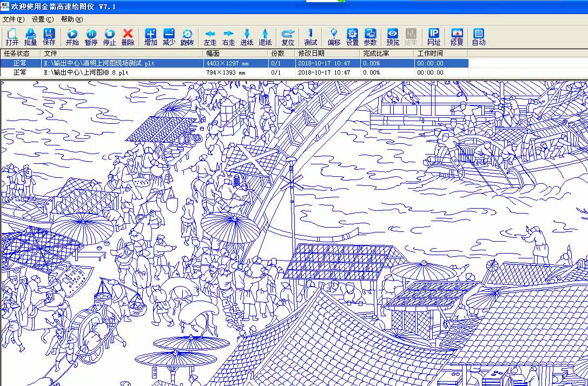Rotate the drawing with the 旋转 icon
Viewport: 588px width, 386px height.
pos(187,37)
